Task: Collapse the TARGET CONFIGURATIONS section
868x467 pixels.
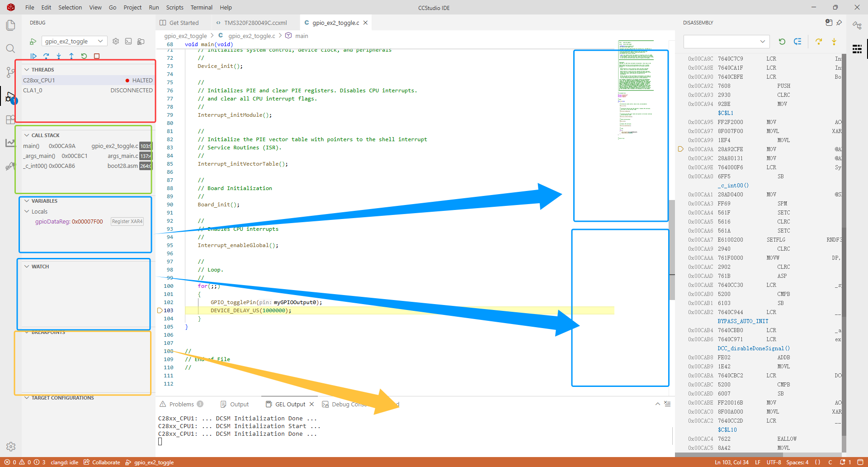Action: coord(27,398)
